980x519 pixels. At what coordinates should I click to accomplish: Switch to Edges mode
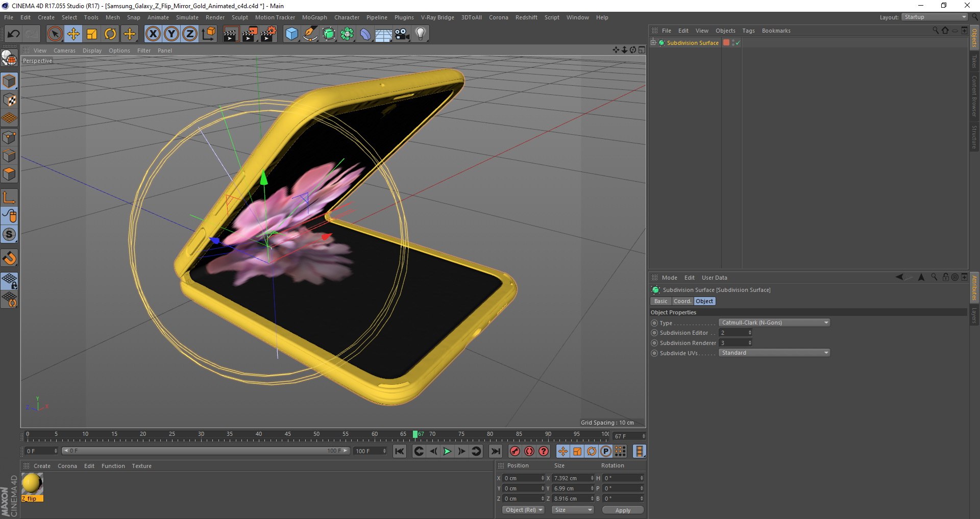point(9,156)
